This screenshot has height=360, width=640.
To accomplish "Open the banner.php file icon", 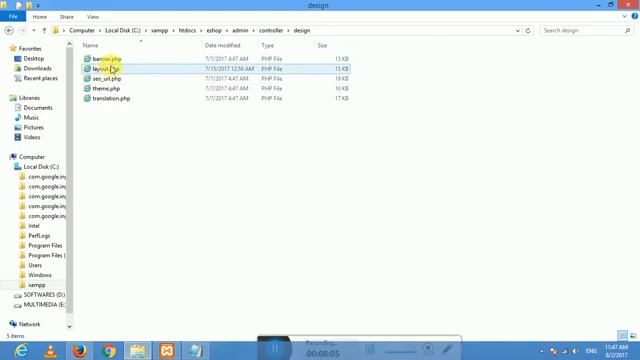I will [87, 59].
